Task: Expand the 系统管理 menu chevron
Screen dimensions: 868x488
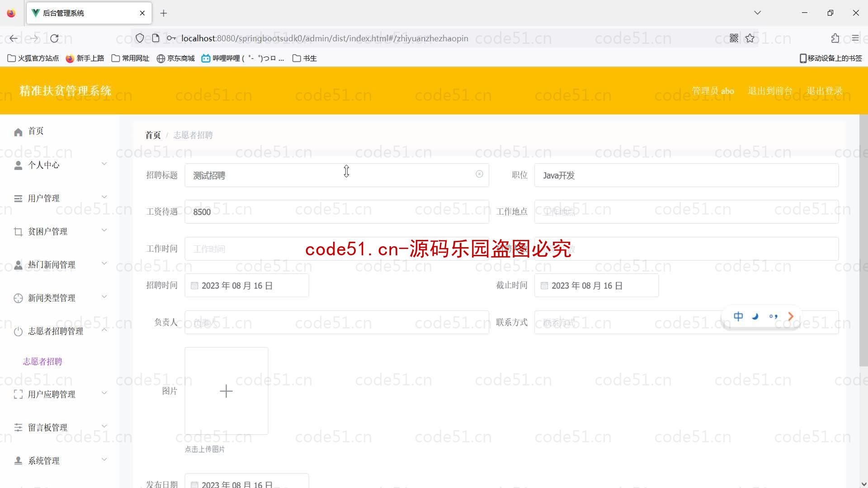Action: 104,459
